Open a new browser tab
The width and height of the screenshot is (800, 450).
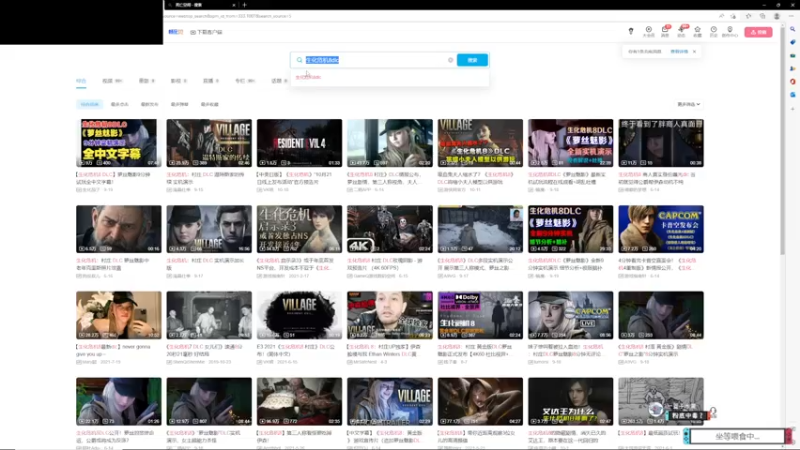[x=244, y=5]
